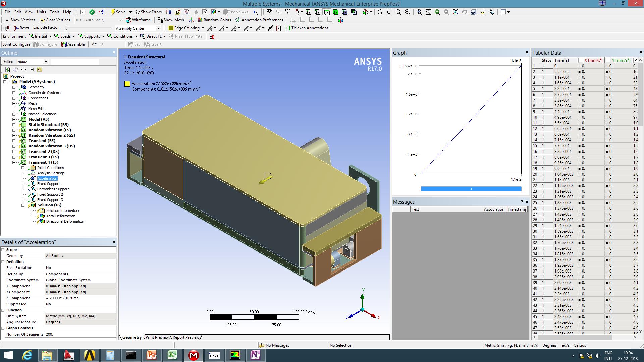
Task: Click the Random Colors icon
Action: click(200, 20)
